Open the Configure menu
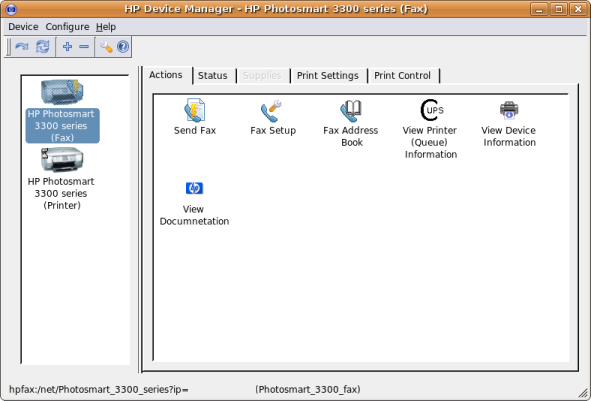This screenshot has width=591, height=401. 67,27
